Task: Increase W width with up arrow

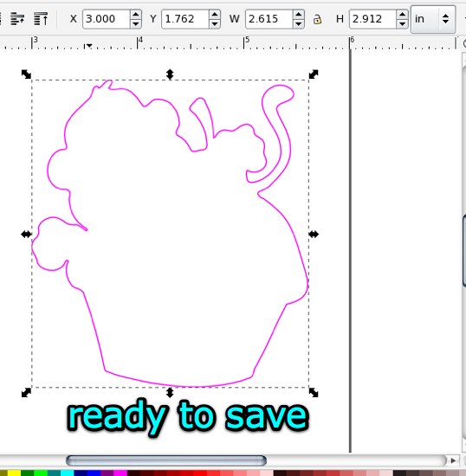Action: coord(298,14)
